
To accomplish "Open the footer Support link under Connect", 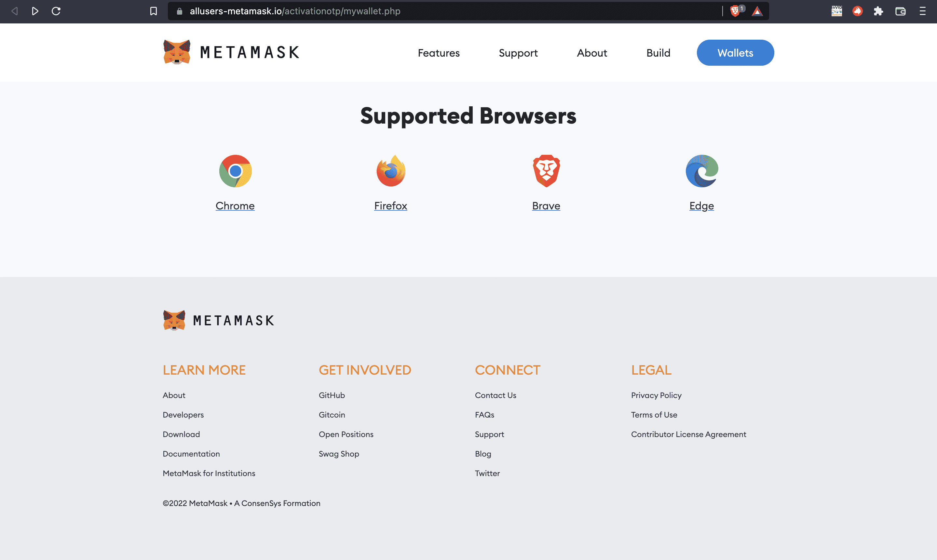I will [x=489, y=434].
